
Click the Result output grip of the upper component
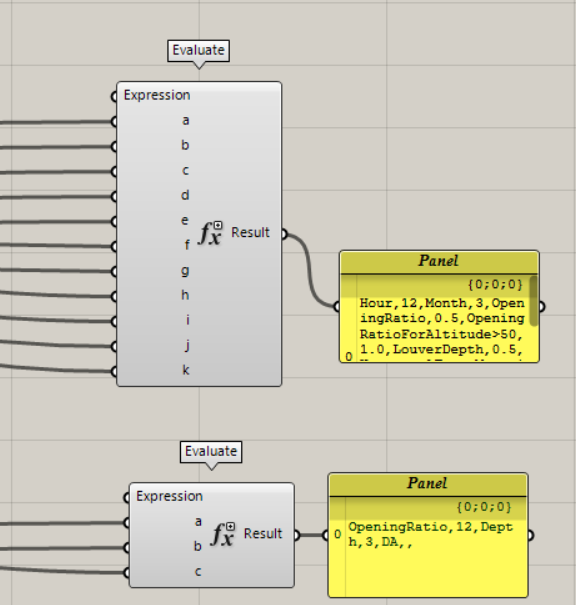pos(284,234)
